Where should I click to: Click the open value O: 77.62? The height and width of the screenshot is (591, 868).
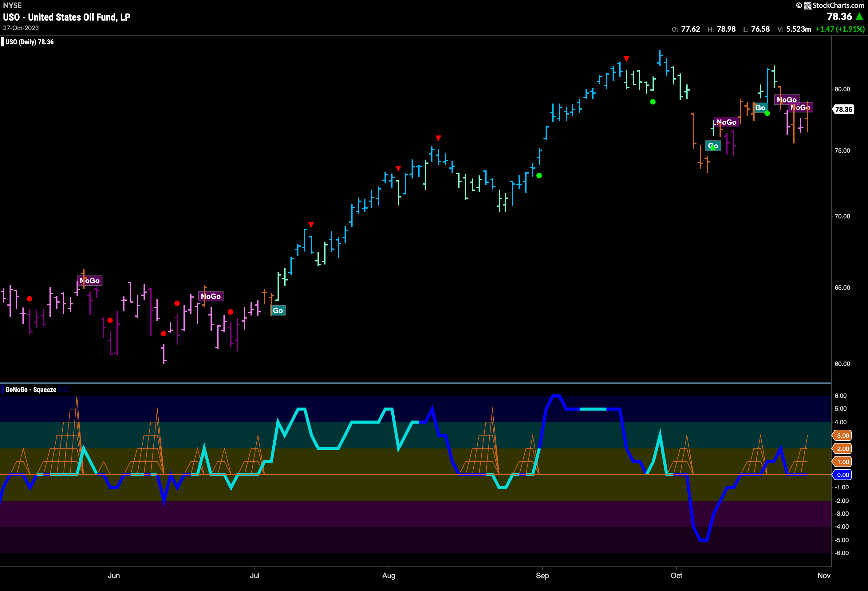click(x=686, y=29)
